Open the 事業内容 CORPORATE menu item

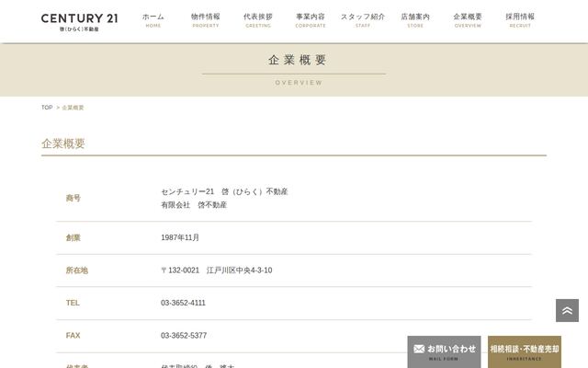[x=311, y=20]
